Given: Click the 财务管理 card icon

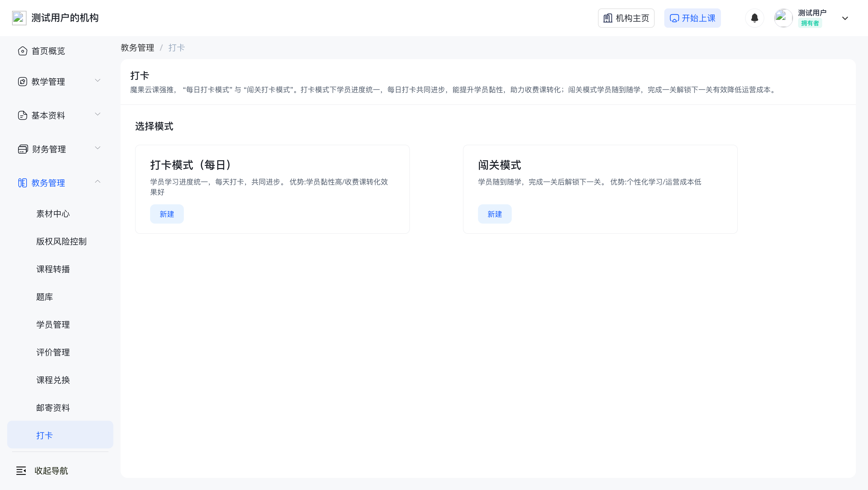Looking at the screenshot, I should click(23, 149).
